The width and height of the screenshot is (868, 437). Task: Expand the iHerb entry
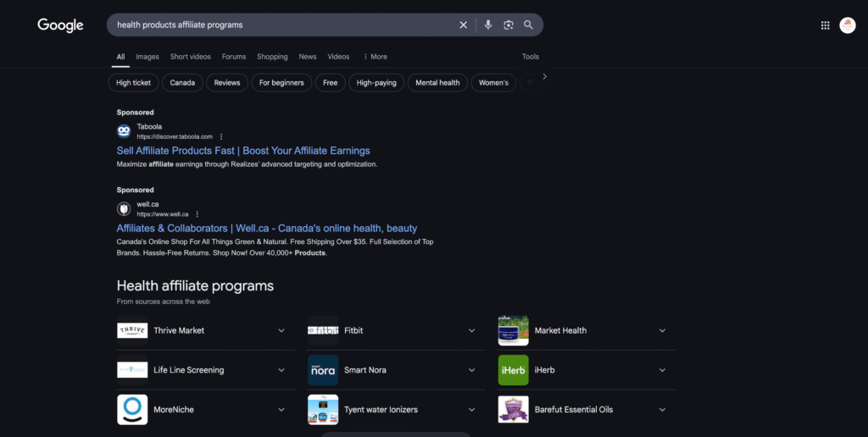coord(662,370)
